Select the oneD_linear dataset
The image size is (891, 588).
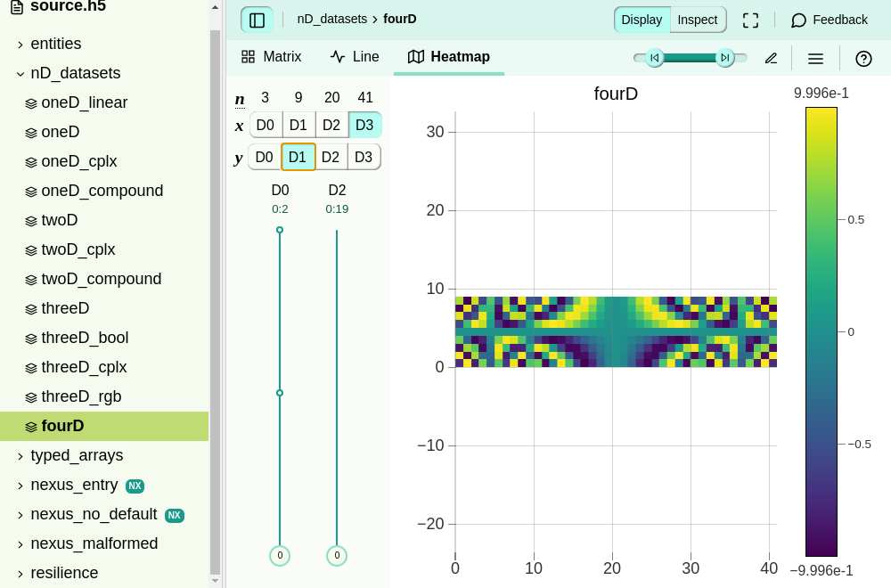point(104,102)
